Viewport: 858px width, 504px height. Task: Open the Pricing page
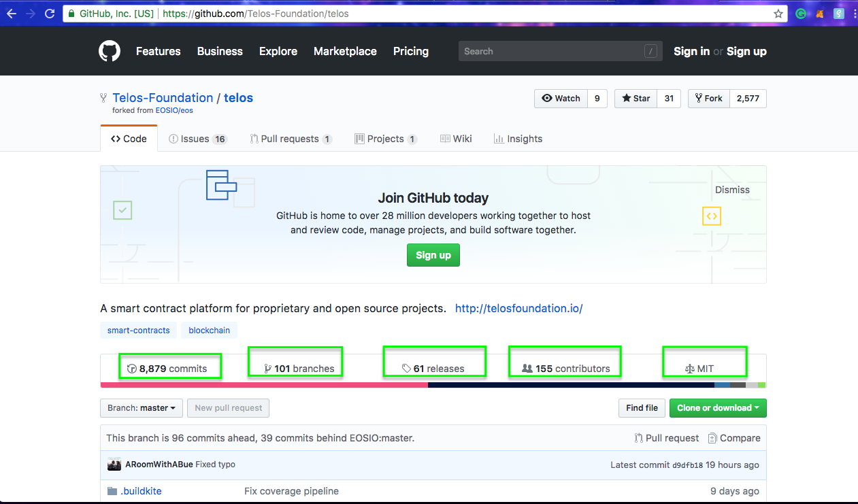point(411,51)
